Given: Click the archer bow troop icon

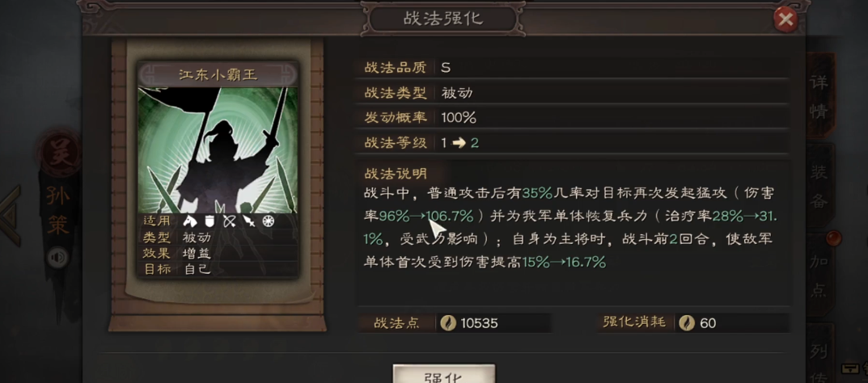Looking at the screenshot, I should coord(229,221).
